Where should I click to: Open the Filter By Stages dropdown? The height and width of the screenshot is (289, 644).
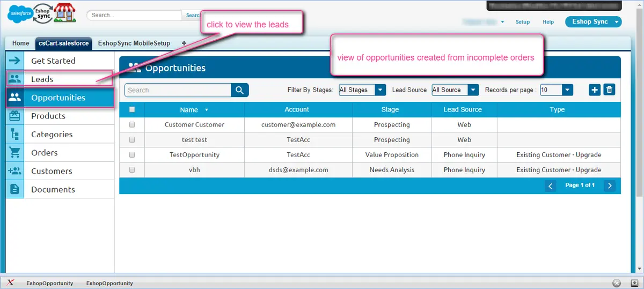pos(362,90)
